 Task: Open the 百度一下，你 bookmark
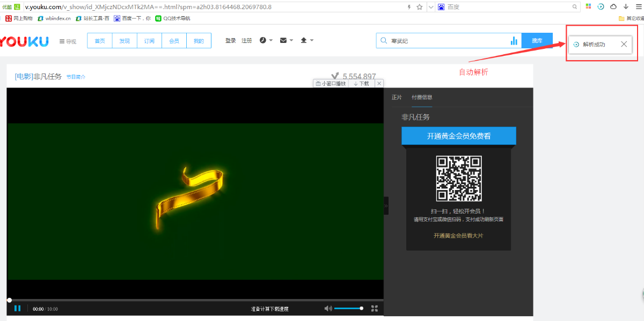click(x=133, y=18)
